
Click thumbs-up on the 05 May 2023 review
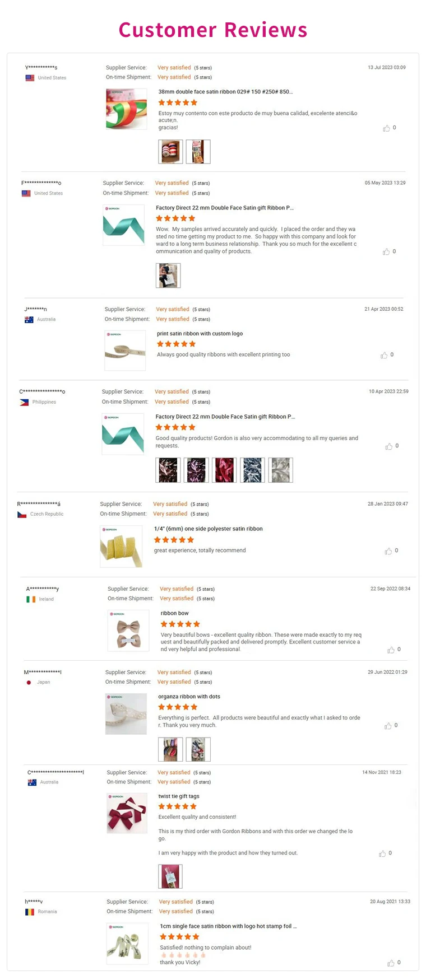386,252
